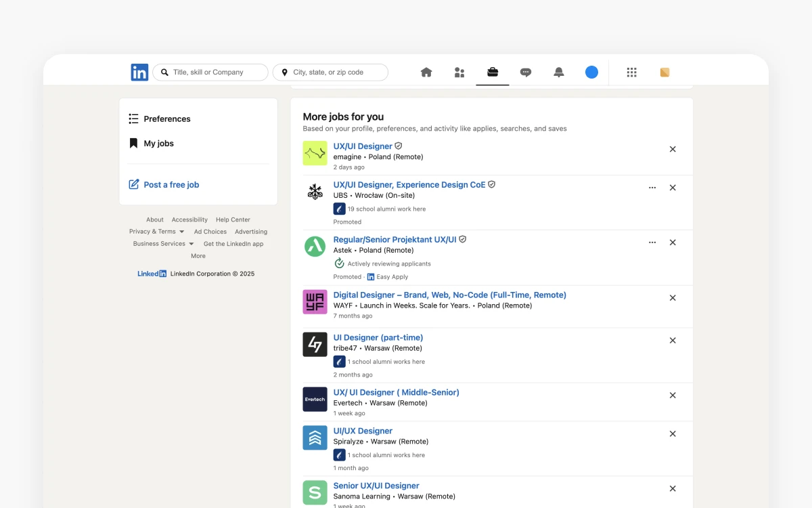
Task: Open Notifications bell icon
Action: pos(559,72)
